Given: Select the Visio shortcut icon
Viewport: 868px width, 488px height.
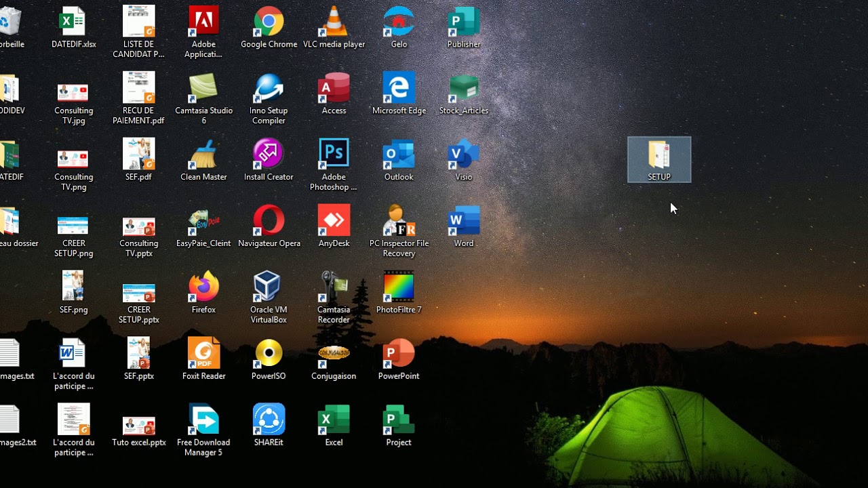Looking at the screenshot, I should coord(464,155).
